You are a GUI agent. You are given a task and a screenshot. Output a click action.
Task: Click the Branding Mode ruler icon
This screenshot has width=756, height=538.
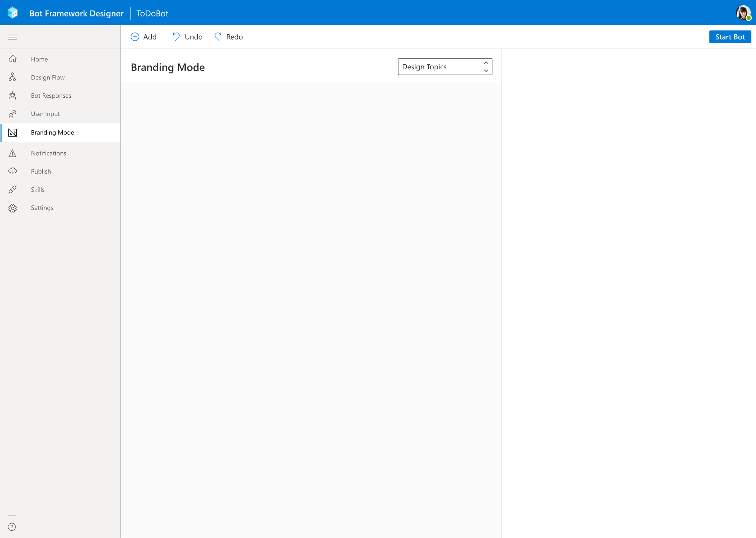(13, 132)
